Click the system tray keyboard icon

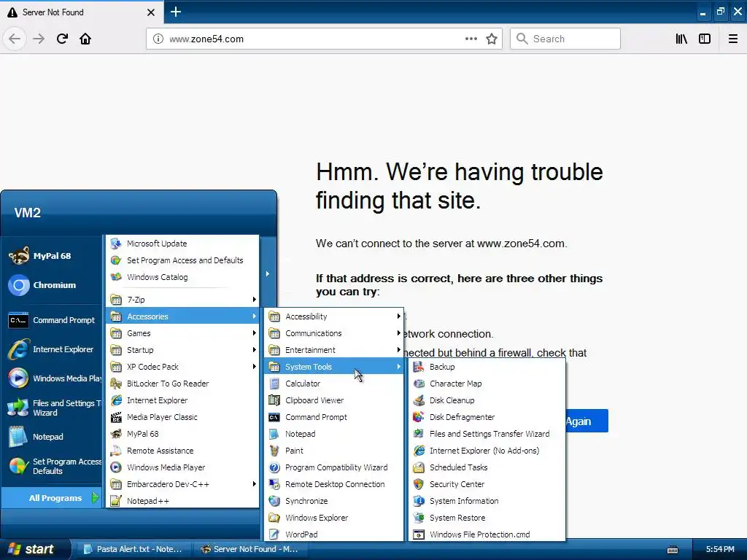tap(673, 550)
